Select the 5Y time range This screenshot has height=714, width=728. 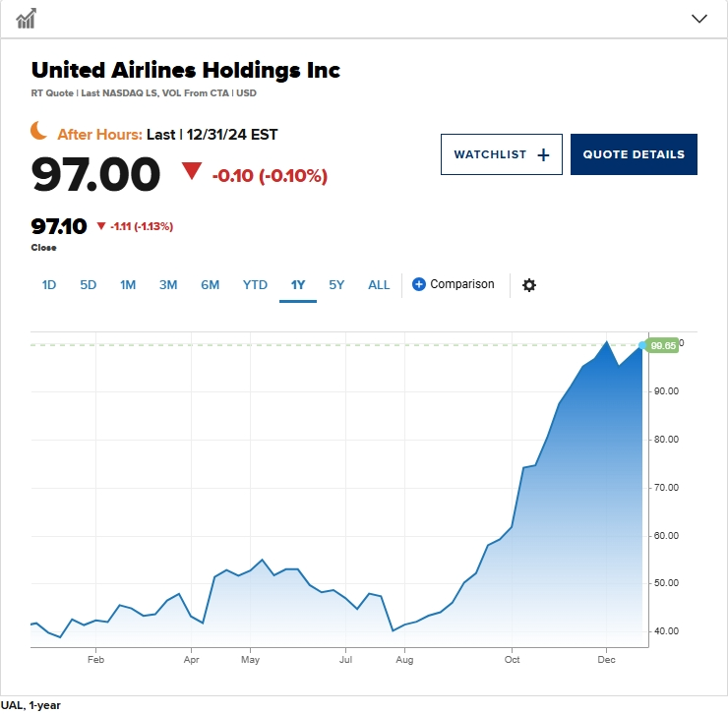[336, 285]
